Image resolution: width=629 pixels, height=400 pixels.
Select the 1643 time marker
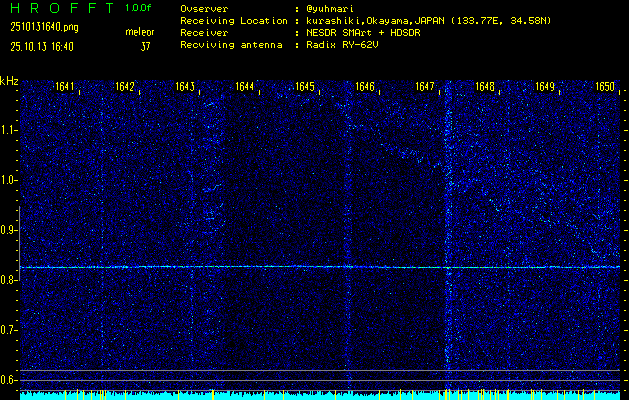click(x=184, y=87)
